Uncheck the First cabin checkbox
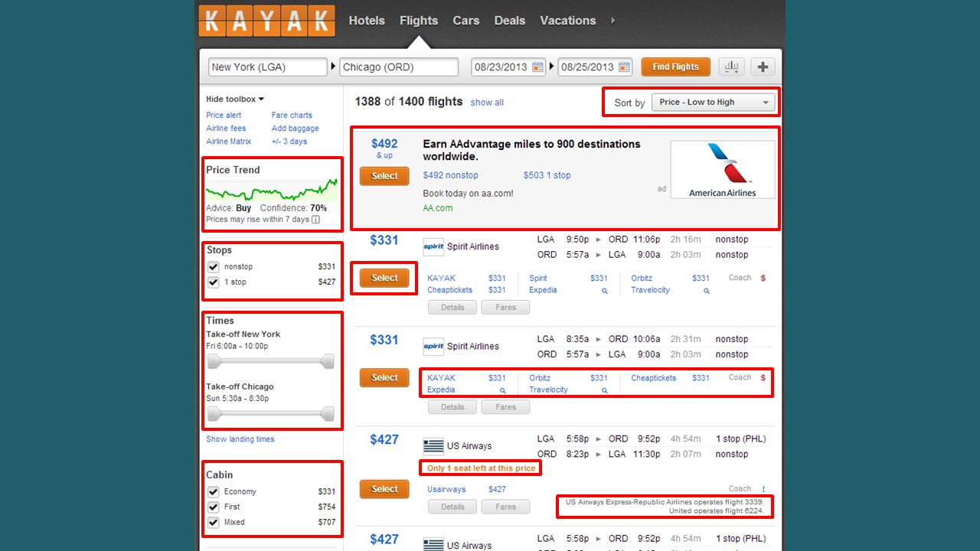Image resolution: width=980 pixels, height=551 pixels. click(x=214, y=507)
